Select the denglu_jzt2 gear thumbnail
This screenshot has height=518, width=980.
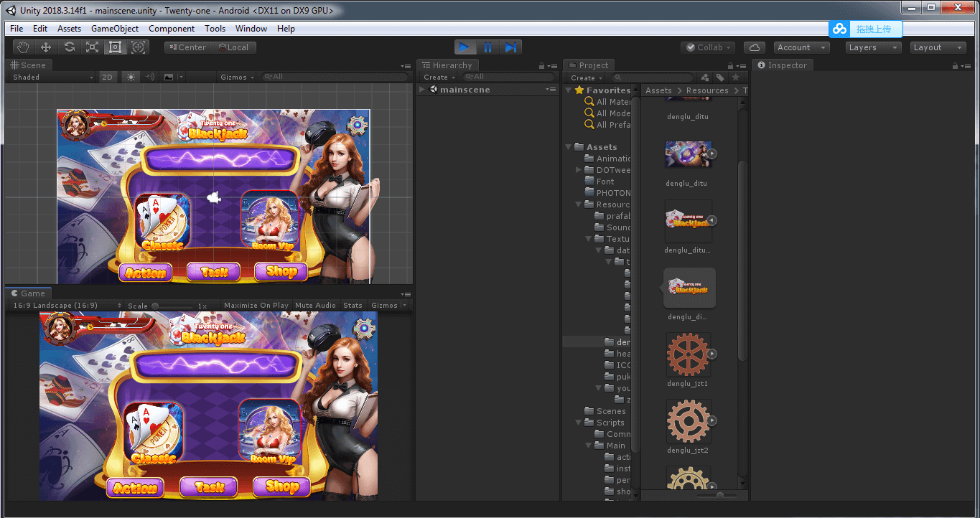pos(688,420)
